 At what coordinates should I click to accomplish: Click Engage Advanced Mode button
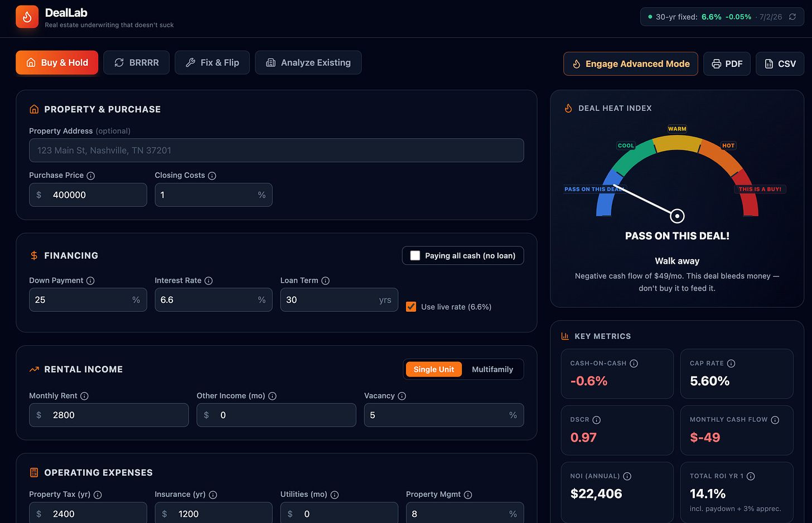pos(631,64)
